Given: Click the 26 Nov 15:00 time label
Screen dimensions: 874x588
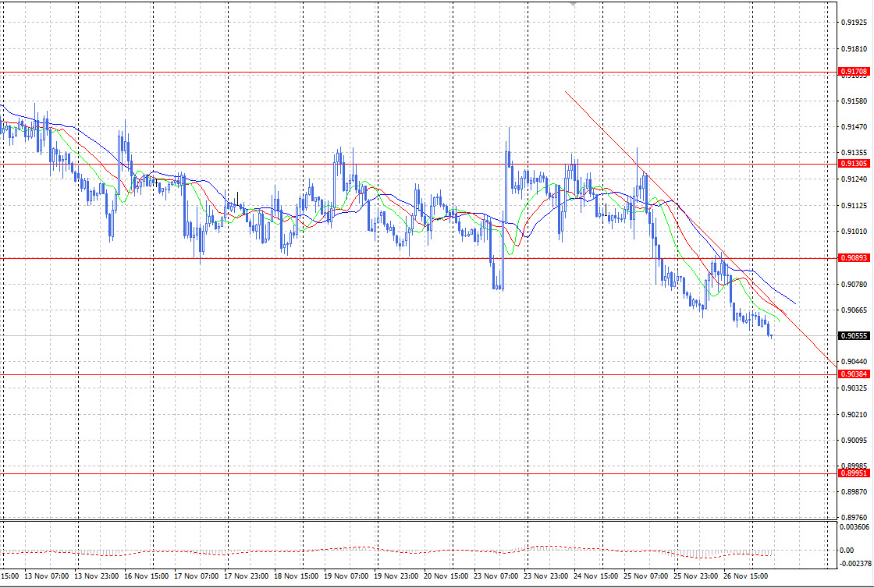Looking at the screenshot, I should tap(745, 576).
